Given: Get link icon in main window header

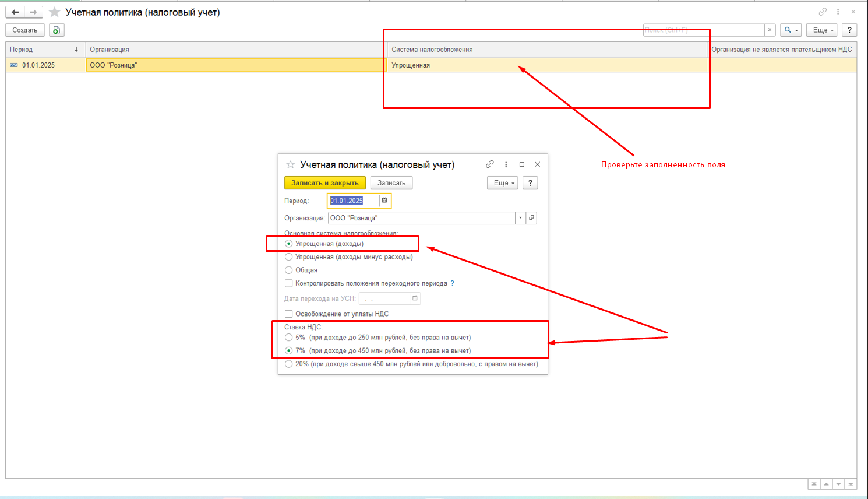Looking at the screenshot, I should pyautogui.click(x=823, y=12).
